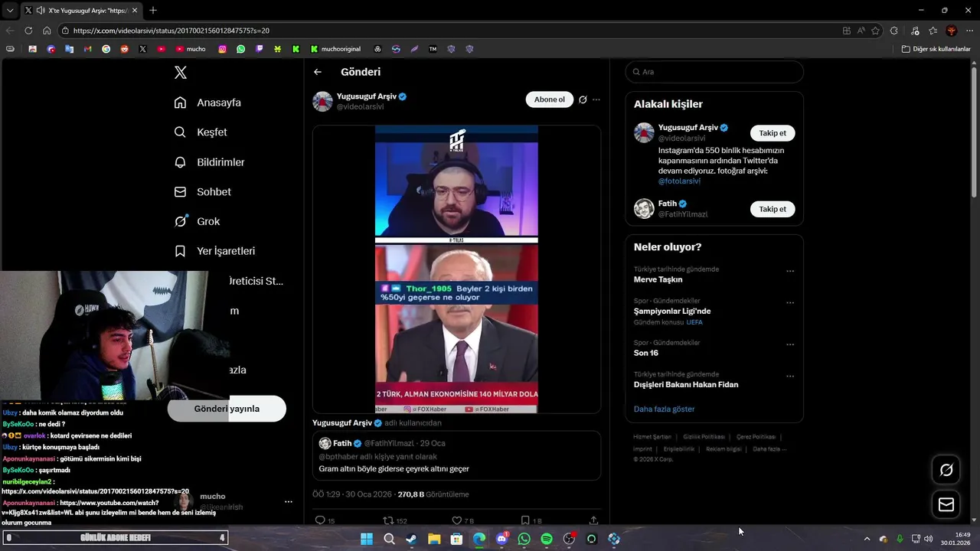Show hidden system tray icons
Screen dimensions: 980x551
tap(867, 539)
